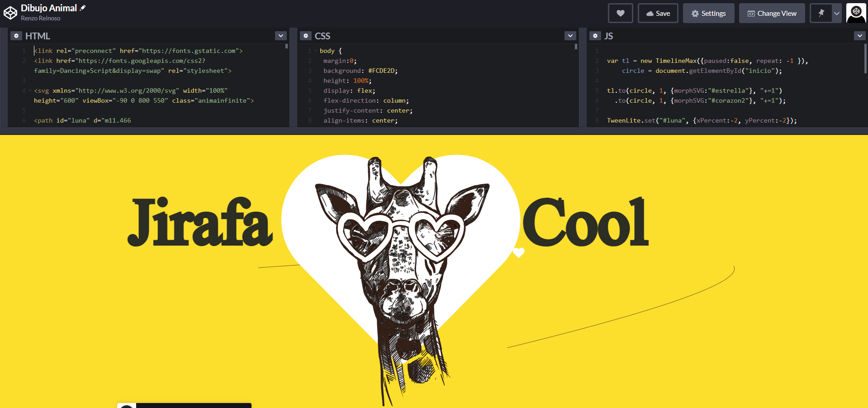
Task: Expand HTML panel dropdown menu
Action: [281, 36]
